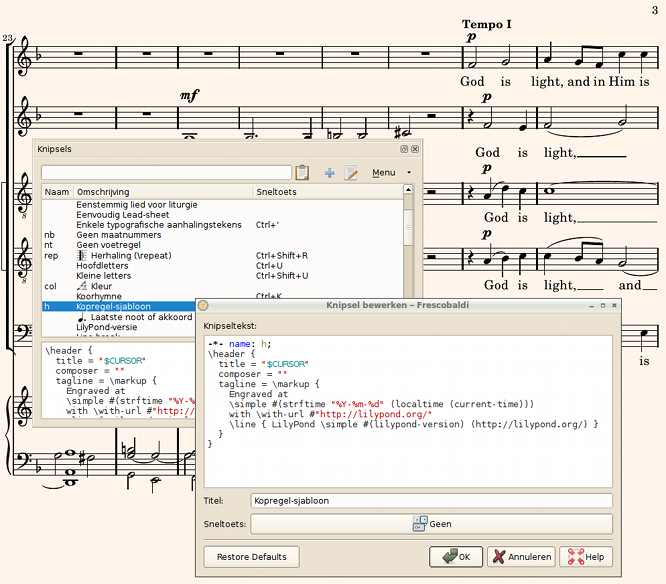Add a new snippet with plus icon
The width and height of the screenshot is (666, 584).
coord(329,173)
